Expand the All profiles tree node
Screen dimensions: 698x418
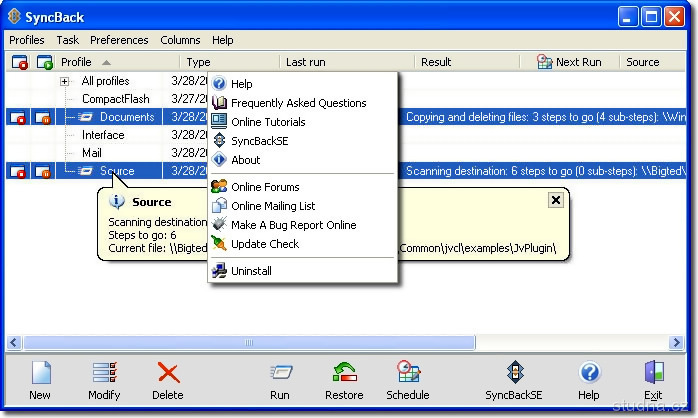point(65,81)
